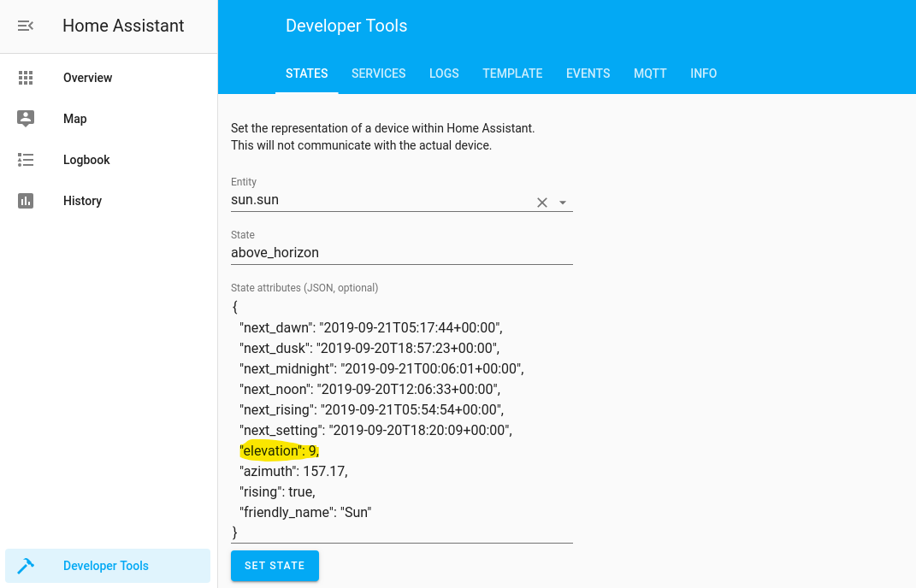Screen dimensions: 916x588
Task: Select the History chart icon
Action: (x=26, y=201)
